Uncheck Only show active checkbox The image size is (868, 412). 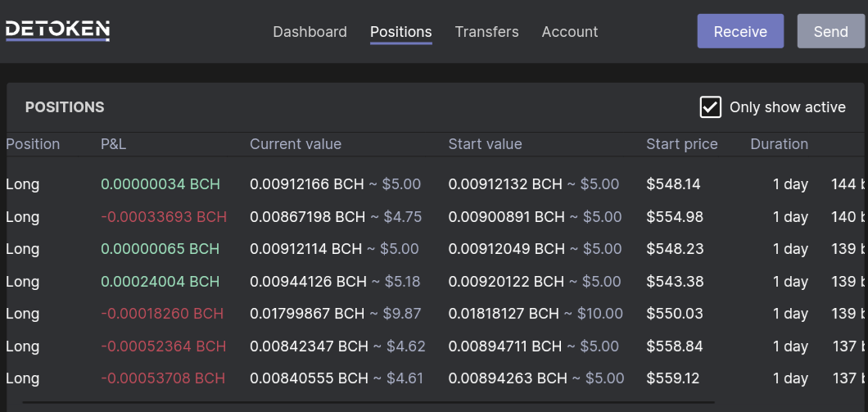(x=711, y=106)
